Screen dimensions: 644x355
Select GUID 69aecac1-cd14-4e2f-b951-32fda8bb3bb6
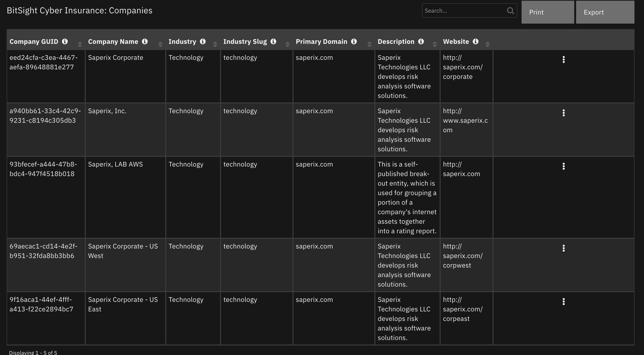tap(44, 251)
